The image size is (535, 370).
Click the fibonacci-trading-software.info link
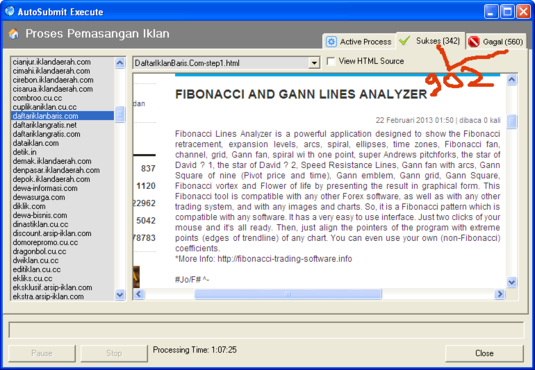tap(285, 259)
